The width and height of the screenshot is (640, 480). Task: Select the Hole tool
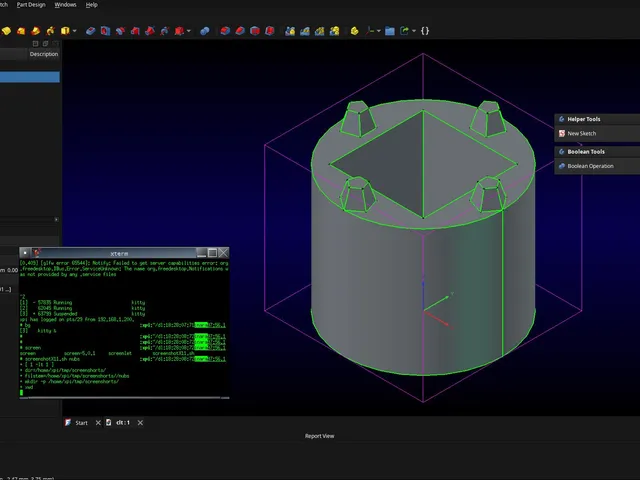pyautogui.click(x=105, y=31)
